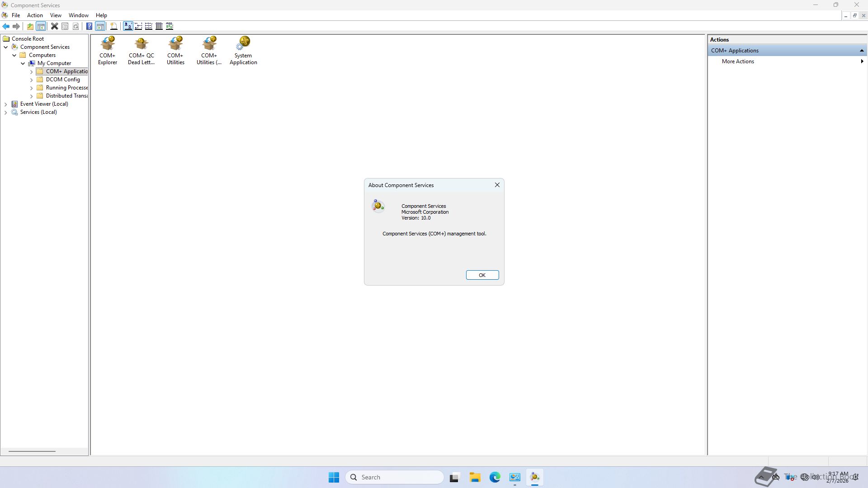Click the Delete X toolbar icon

54,26
